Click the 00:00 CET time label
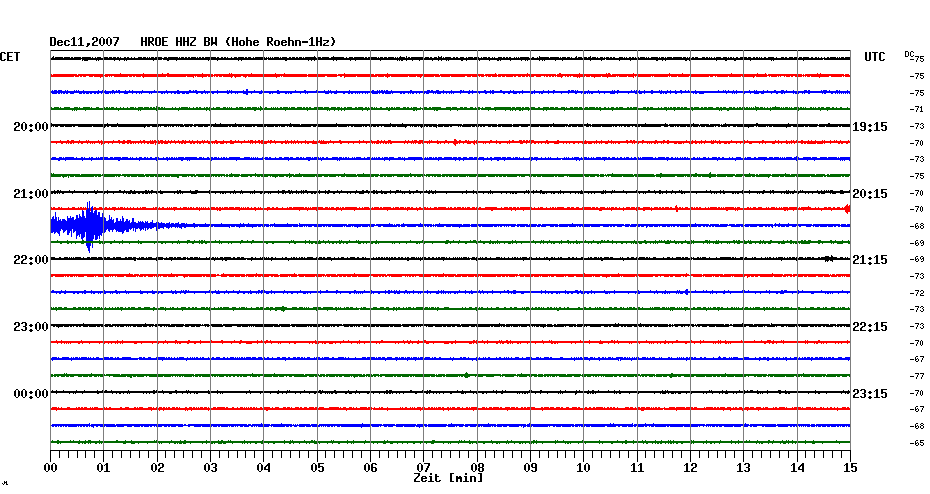Screen dimensions: 930x494 [x=31, y=394]
